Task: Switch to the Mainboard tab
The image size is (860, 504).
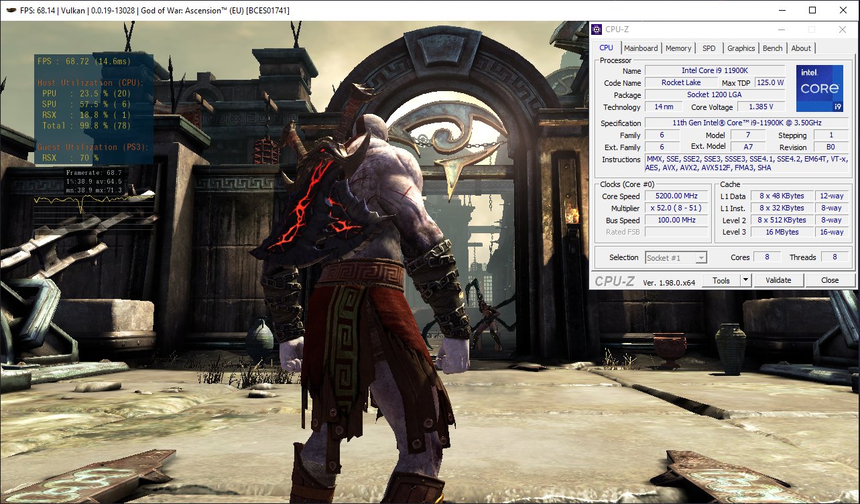Action: click(x=641, y=48)
